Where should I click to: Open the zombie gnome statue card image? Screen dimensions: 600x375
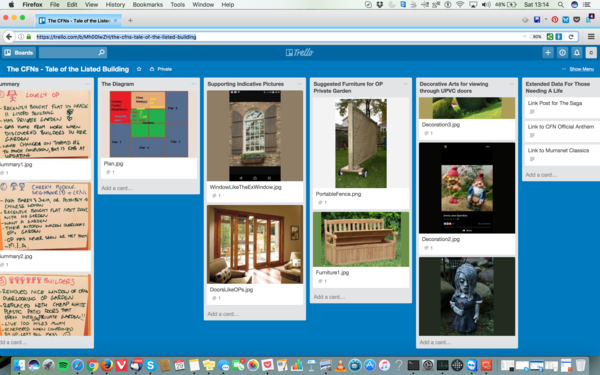click(x=467, y=297)
